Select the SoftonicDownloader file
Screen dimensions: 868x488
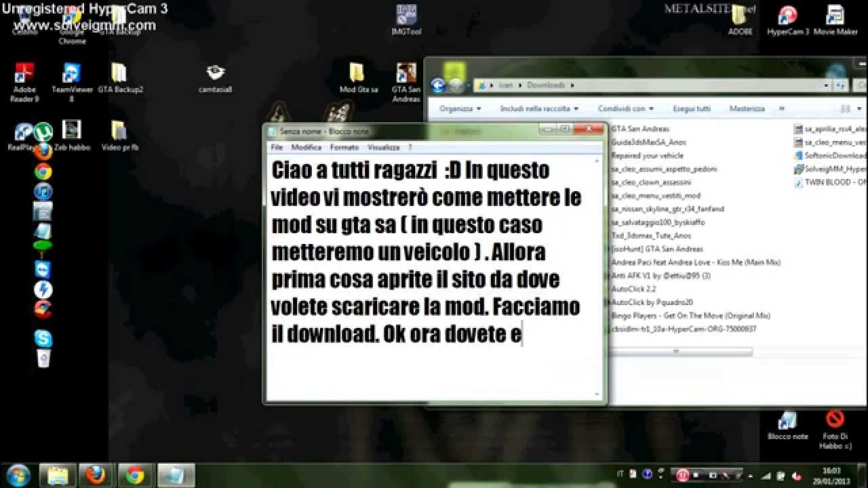click(830, 155)
